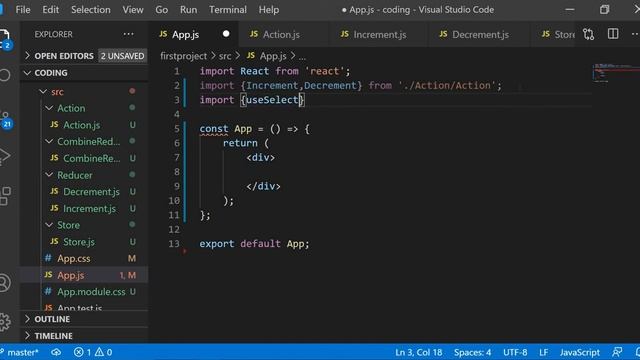Switch to the App.js editor tab

coord(193,34)
